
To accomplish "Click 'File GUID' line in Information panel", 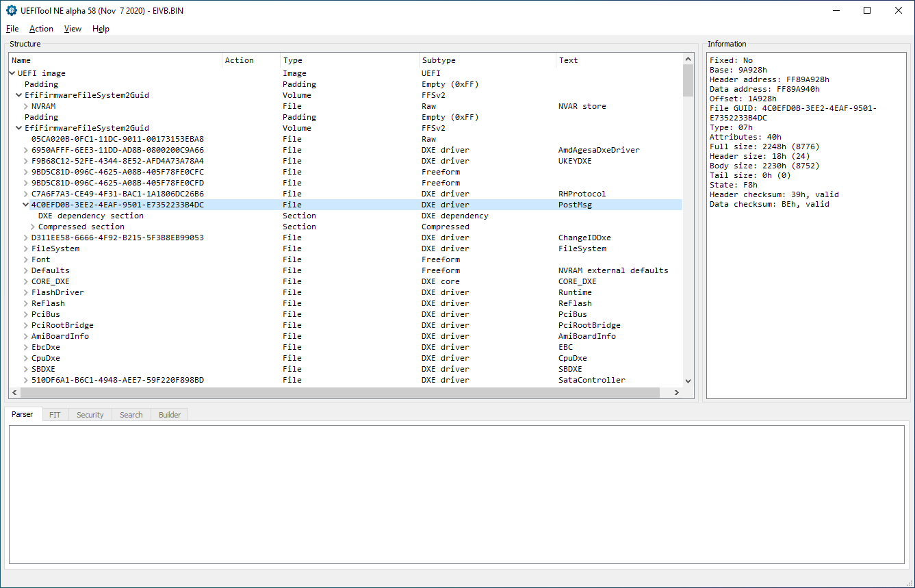I will point(792,113).
